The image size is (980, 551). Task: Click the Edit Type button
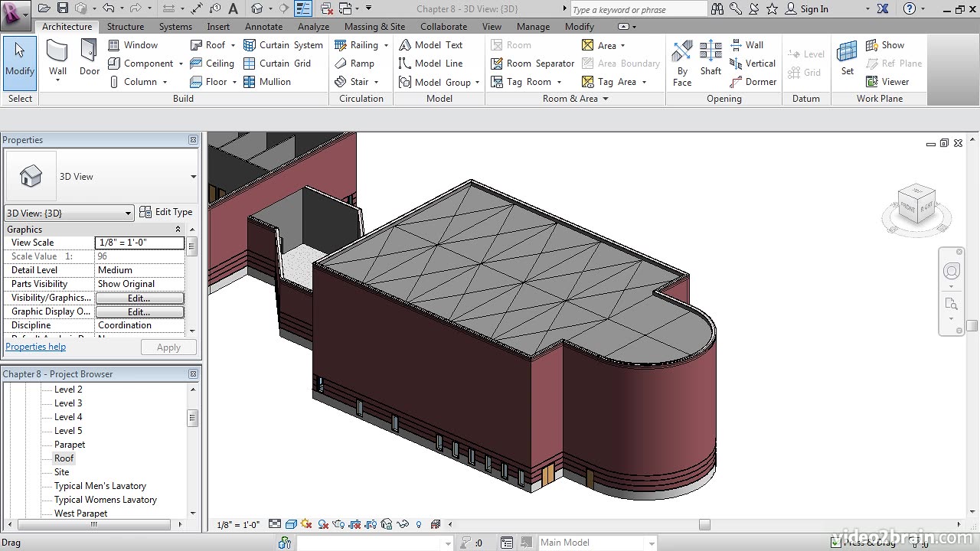tap(166, 212)
